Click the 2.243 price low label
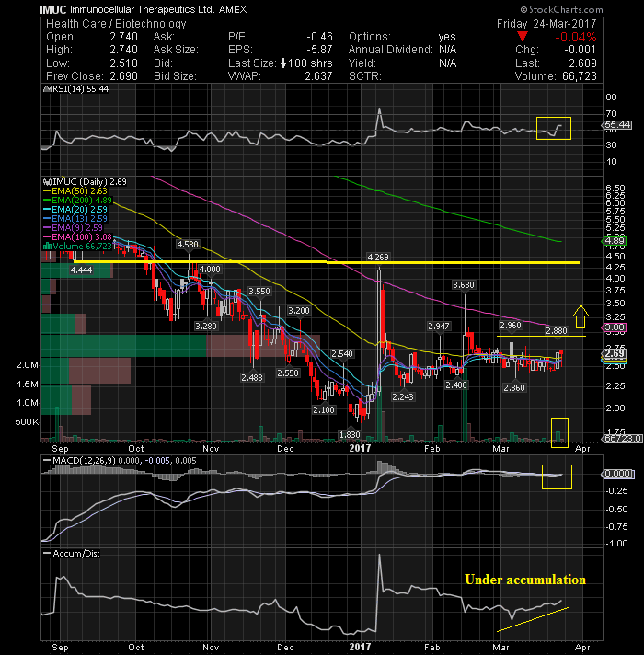The height and width of the screenshot is (655, 644). 403,396
